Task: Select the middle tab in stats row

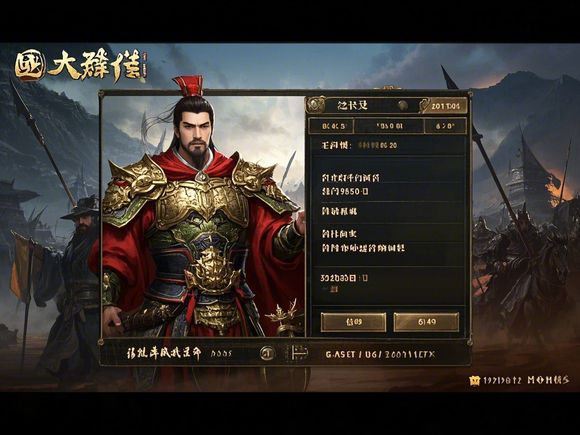Action: point(389,126)
